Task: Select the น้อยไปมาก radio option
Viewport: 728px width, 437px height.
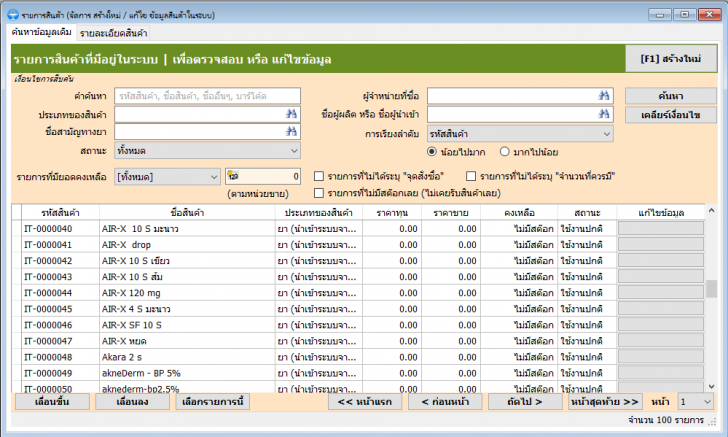Action: pyautogui.click(x=432, y=151)
